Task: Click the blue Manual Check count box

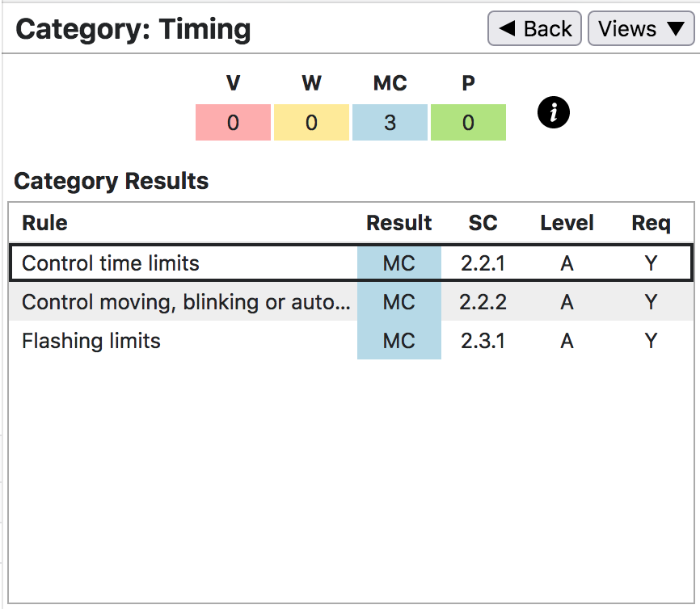Action: [390, 123]
